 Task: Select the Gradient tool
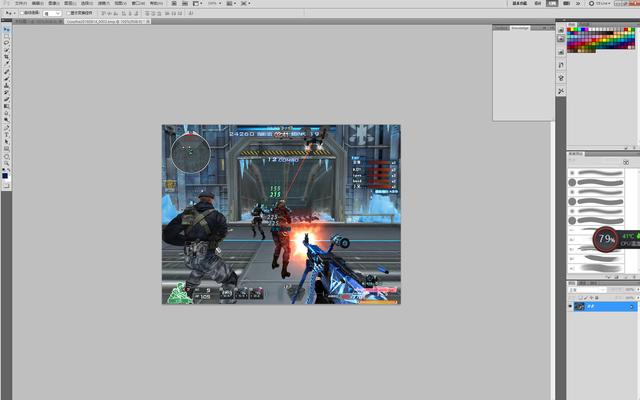tap(7, 106)
